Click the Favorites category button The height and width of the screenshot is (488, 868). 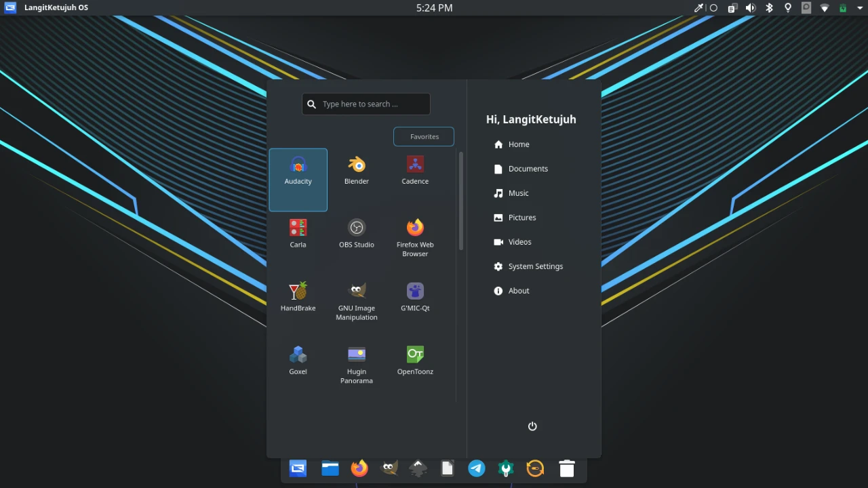[424, 136]
